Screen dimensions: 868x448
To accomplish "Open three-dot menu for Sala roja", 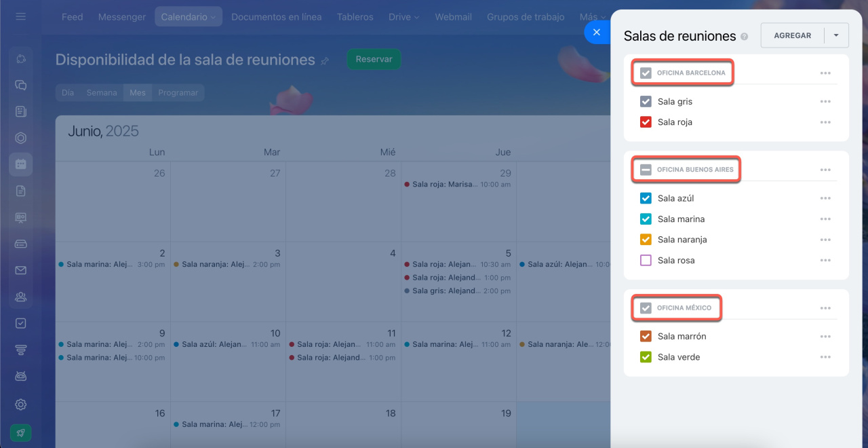I will pos(825,122).
